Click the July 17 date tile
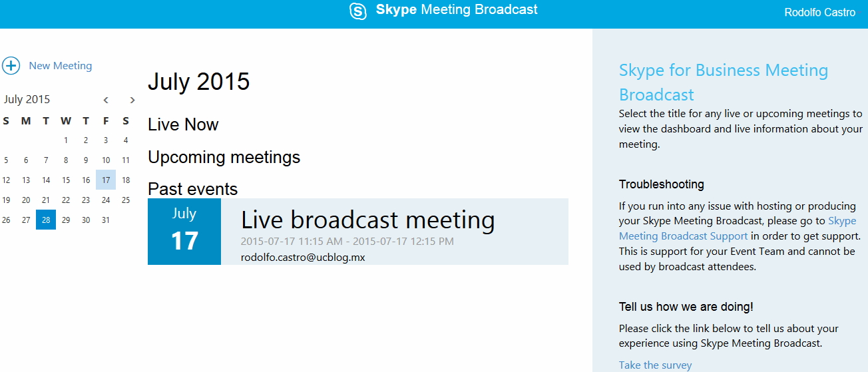Screen dimensions: 868x372 [184, 232]
